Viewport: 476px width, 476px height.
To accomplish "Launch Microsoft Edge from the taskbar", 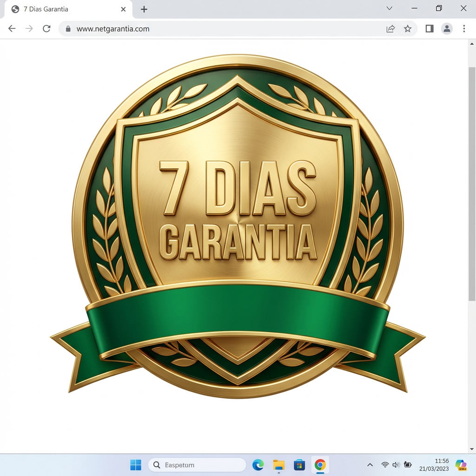I will pos(258,464).
